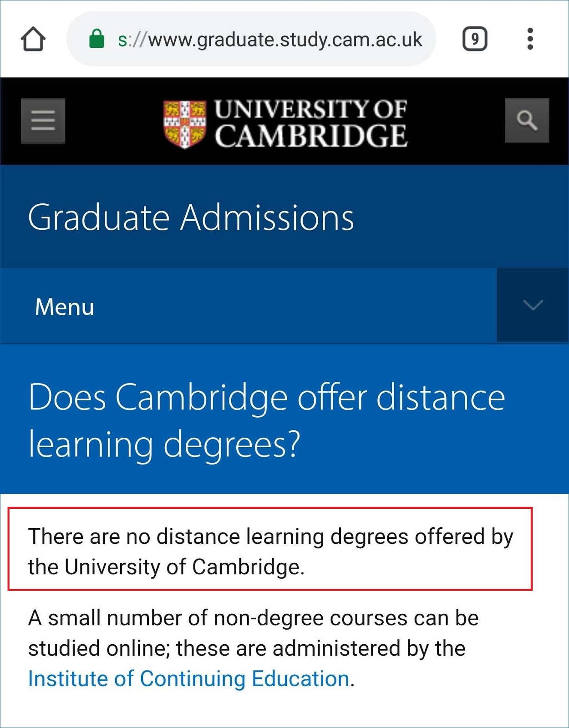This screenshot has height=728, width=569.
Task: Select the address bar URL field
Action: tap(251, 39)
